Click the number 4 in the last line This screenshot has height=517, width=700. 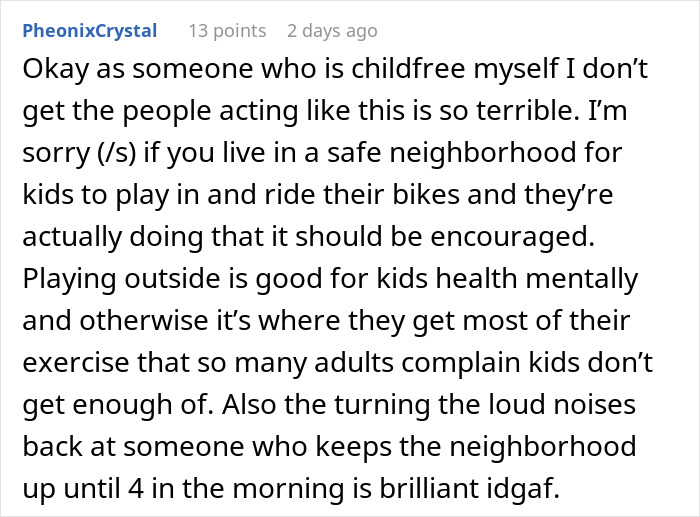click(x=136, y=488)
